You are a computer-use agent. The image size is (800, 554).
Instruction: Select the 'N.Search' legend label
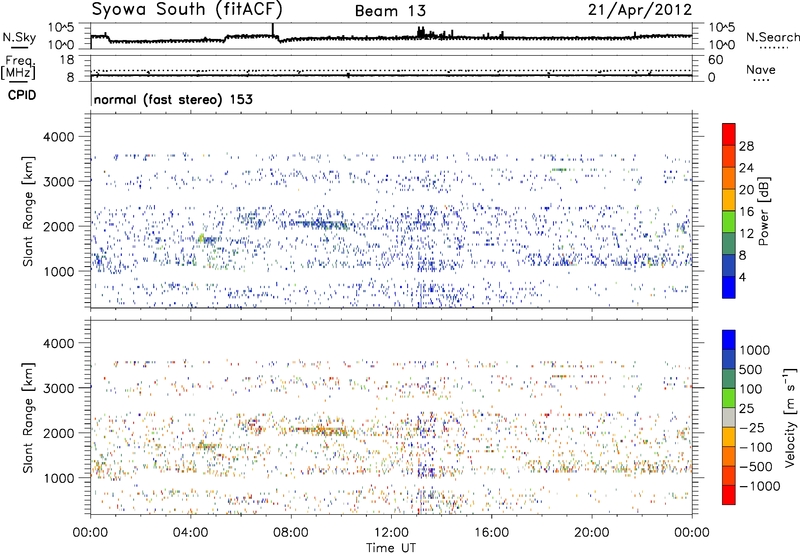(x=773, y=37)
